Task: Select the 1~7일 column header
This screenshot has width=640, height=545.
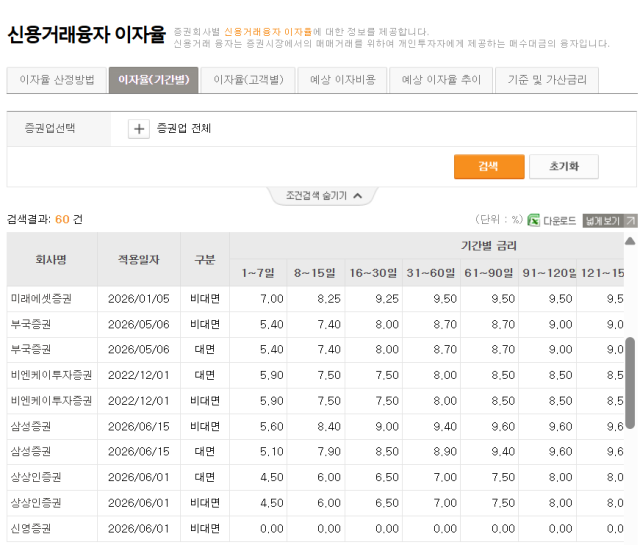Action: pos(258,273)
